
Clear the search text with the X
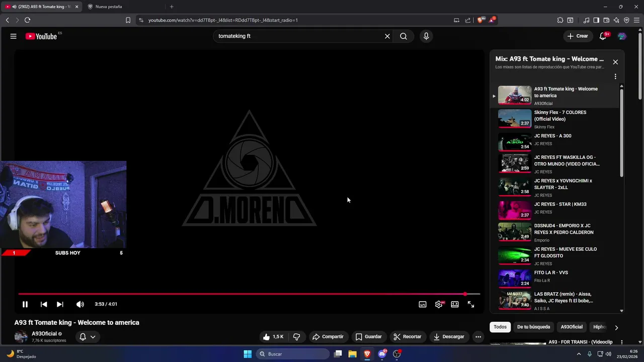(x=387, y=36)
